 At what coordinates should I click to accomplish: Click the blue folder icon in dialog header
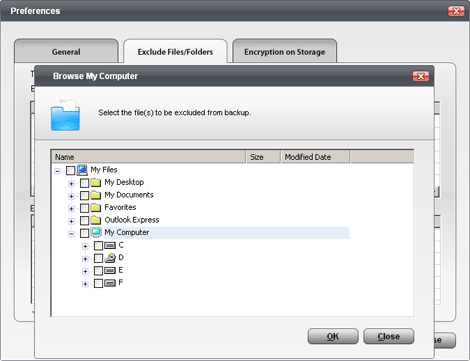pos(65,115)
